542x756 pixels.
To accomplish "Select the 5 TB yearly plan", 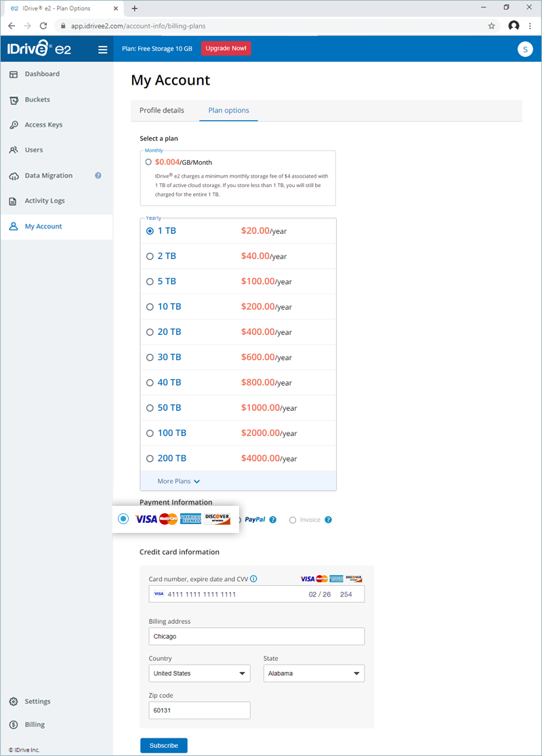I will click(150, 281).
